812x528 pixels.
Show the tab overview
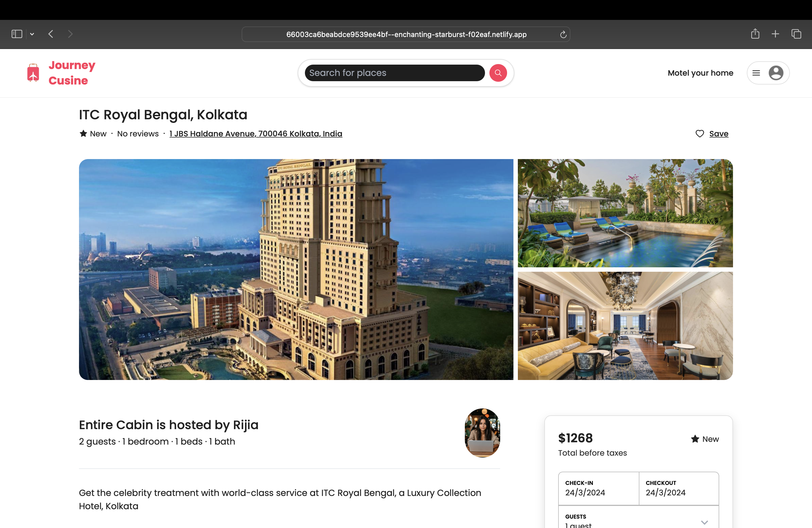pyautogui.click(x=796, y=34)
